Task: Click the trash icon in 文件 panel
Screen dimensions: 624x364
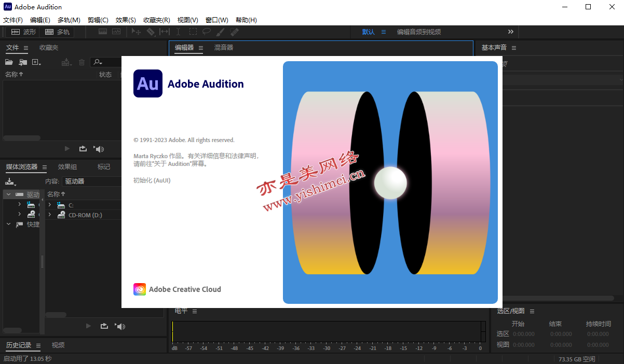Action: [x=82, y=62]
